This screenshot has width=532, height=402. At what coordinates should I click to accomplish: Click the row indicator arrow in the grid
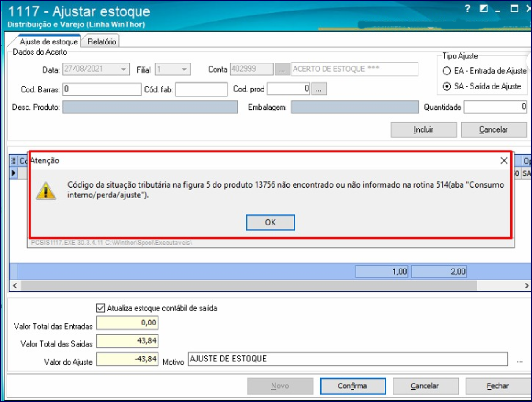pos(13,174)
